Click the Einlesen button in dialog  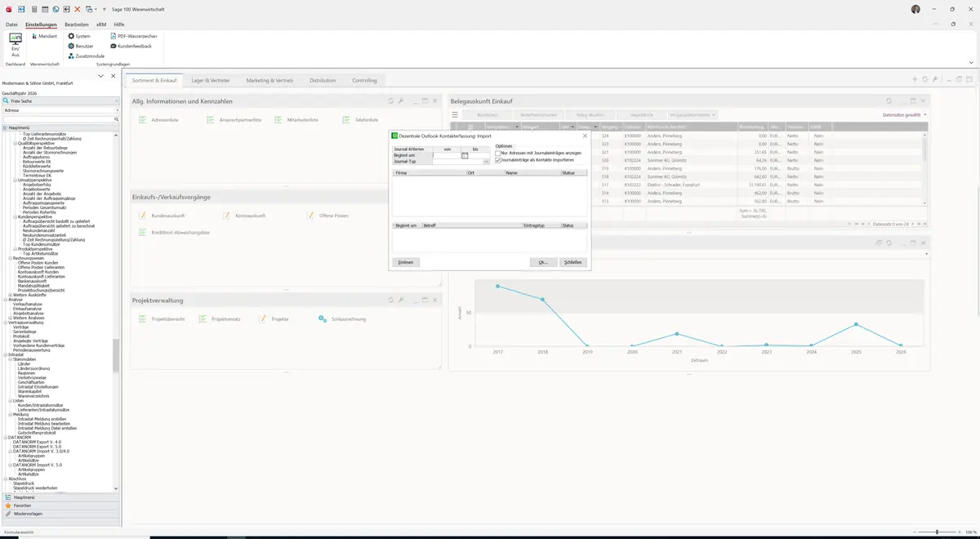click(406, 262)
